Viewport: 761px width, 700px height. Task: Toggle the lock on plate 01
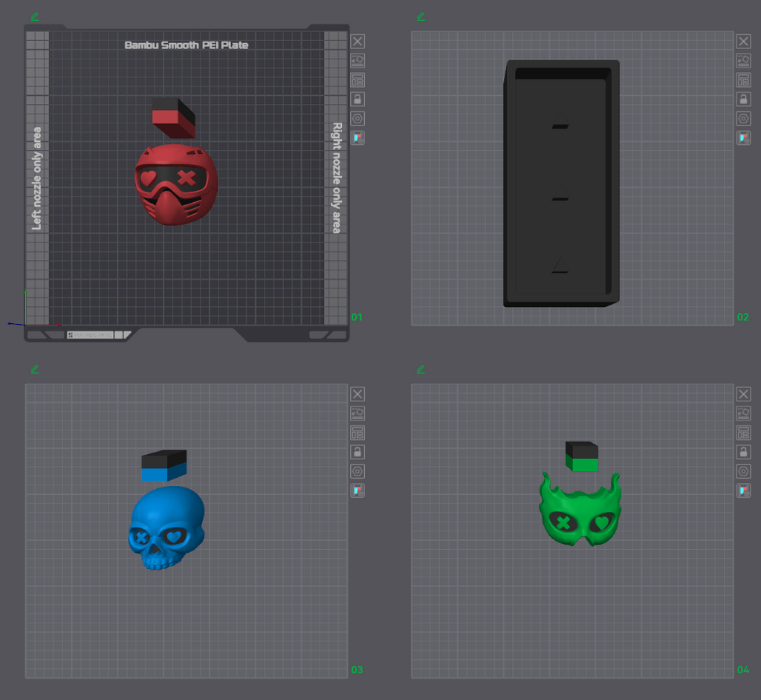tap(357, 100)
